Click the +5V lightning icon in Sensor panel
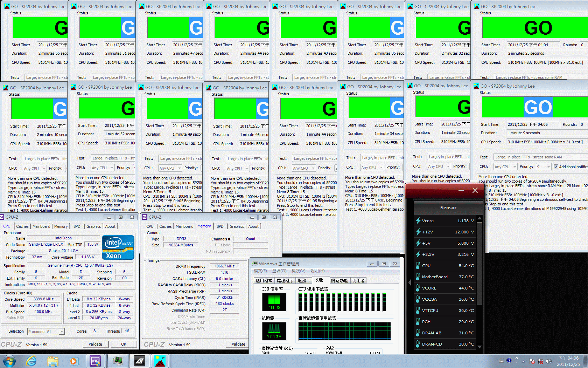The width and height of the screenshot is (588, 368). 418,243
